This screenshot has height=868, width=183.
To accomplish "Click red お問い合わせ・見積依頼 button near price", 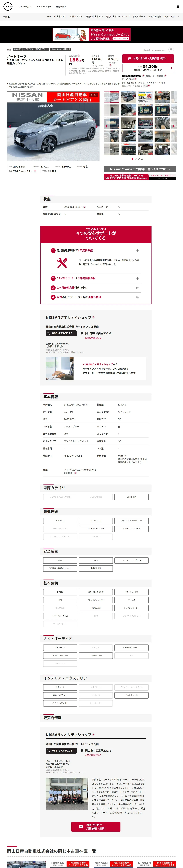I will pyautogui.click(x=148, y=58).
